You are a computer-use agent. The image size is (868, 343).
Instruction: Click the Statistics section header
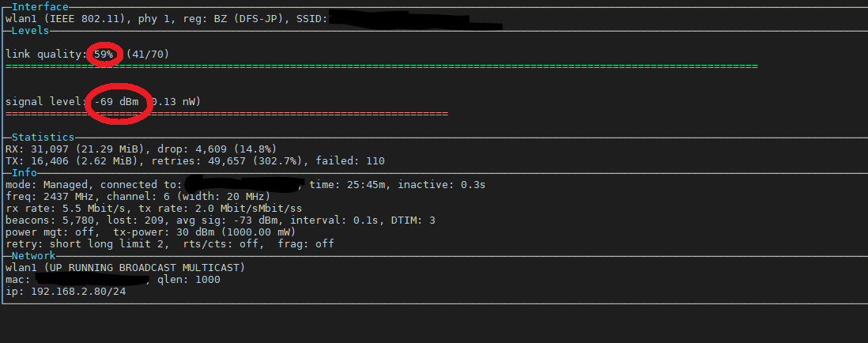coord(43,138)
